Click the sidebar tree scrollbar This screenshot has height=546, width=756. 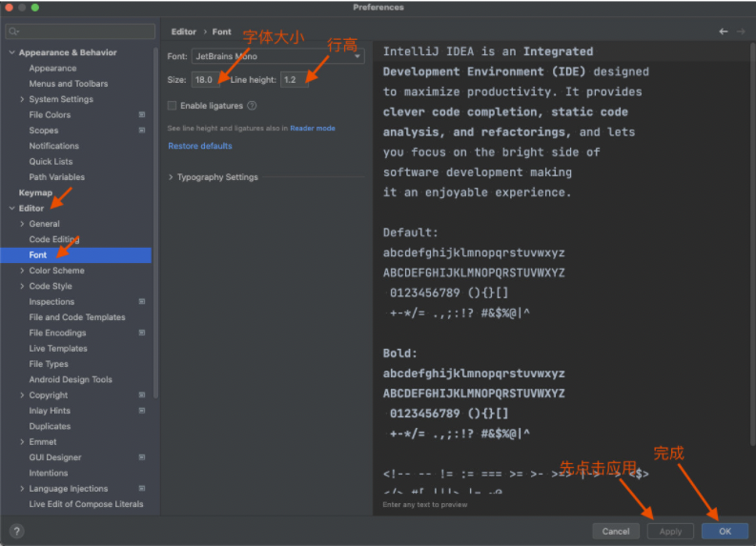155,223
